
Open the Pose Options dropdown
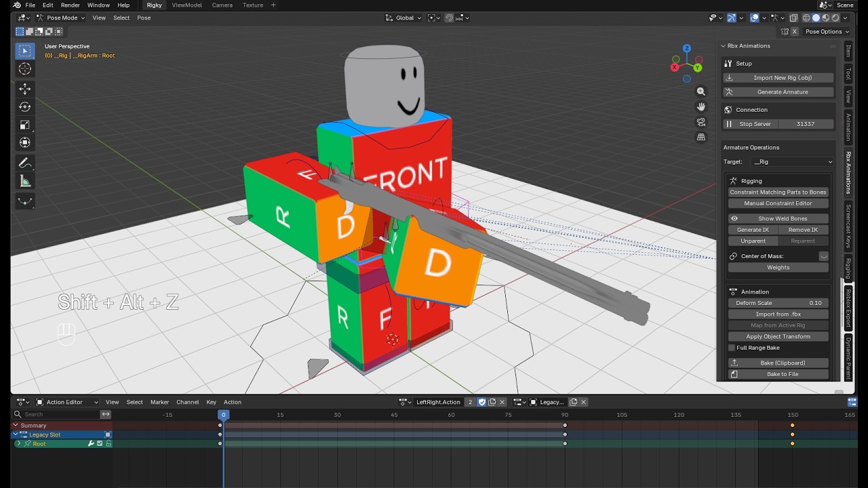pos(827,31)
